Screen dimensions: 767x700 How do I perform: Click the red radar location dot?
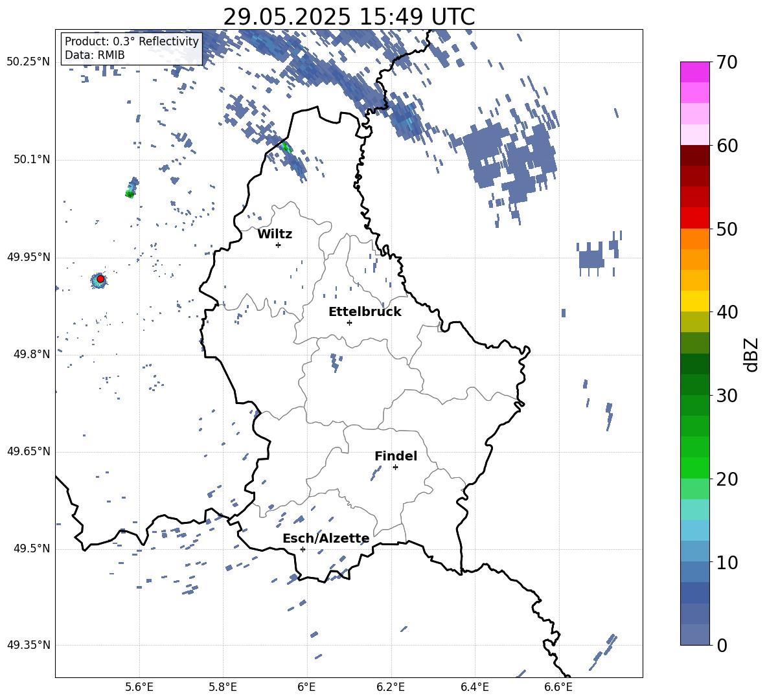point(100,278)
